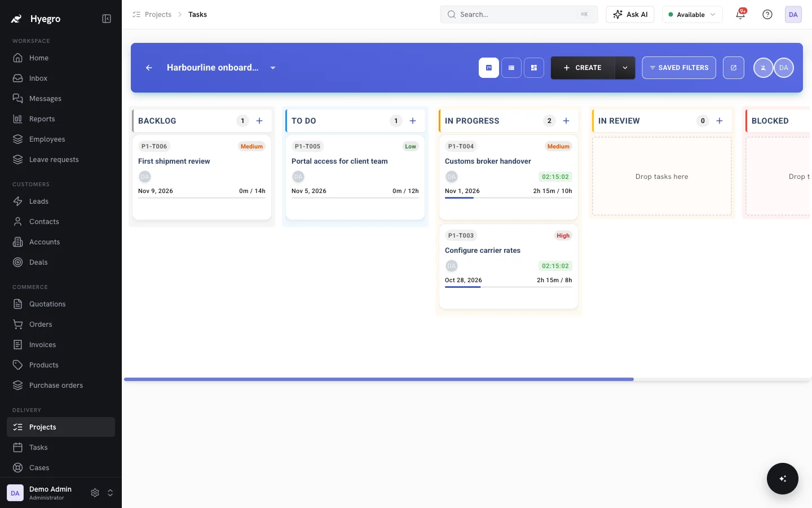The image size is (812, 508).
Task: Add a task to the In Progress column
Action: pos(566,121)
